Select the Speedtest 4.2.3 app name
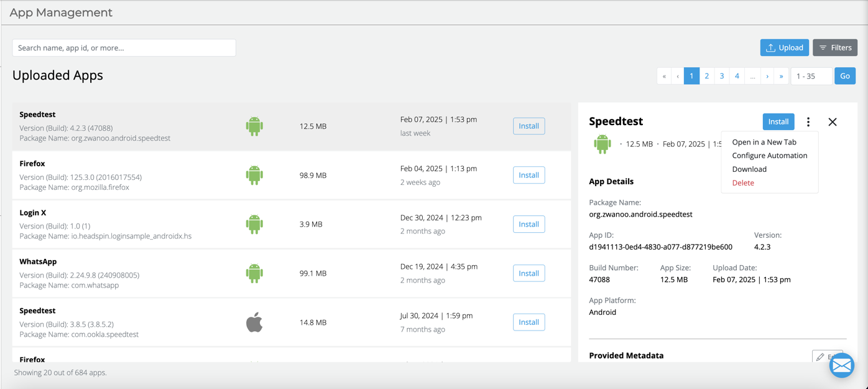This screenshot has width=868, height=389. coord(37,115)
